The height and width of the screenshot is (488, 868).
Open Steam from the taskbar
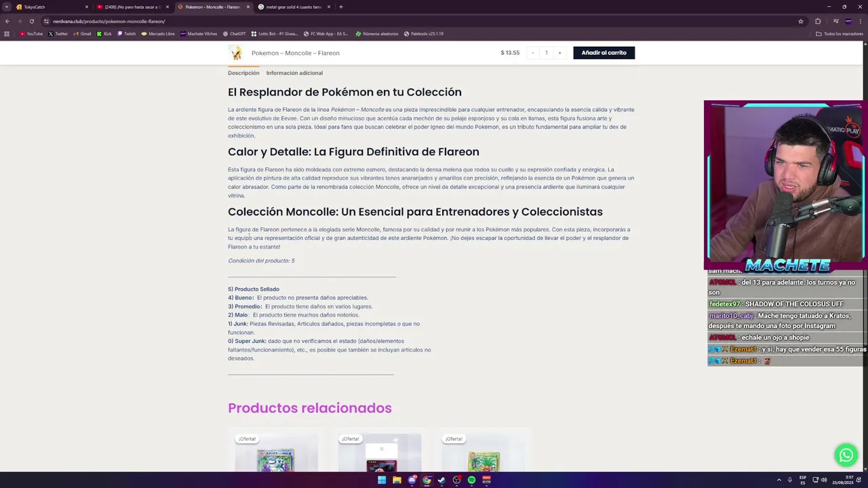tap(441, 480)
